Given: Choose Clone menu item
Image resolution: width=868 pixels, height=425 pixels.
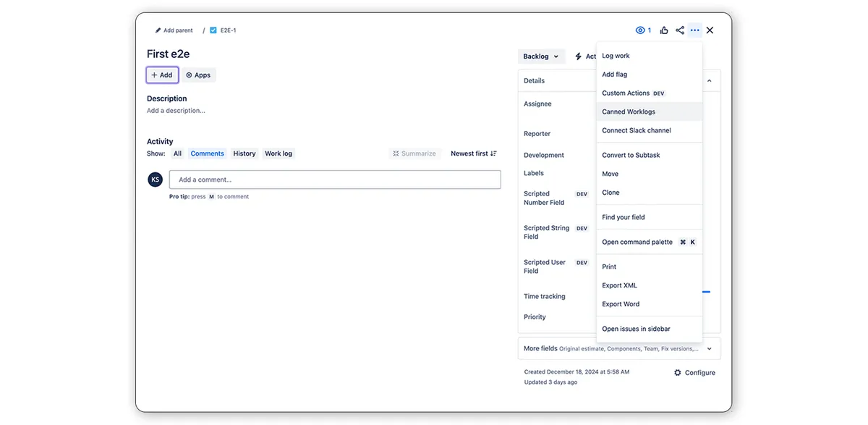Looking at the screenshot, I should [x=650, y=193].
